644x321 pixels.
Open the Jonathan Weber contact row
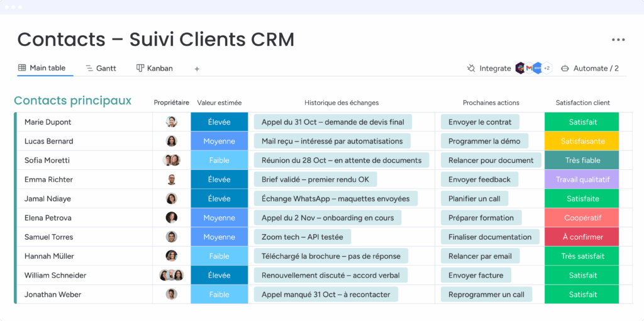pos(53,295)
